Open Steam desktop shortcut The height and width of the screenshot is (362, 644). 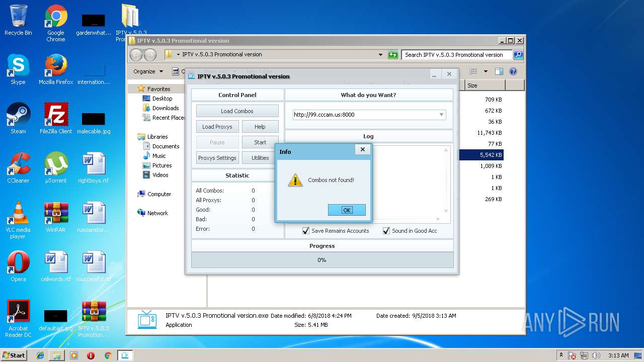18,119
